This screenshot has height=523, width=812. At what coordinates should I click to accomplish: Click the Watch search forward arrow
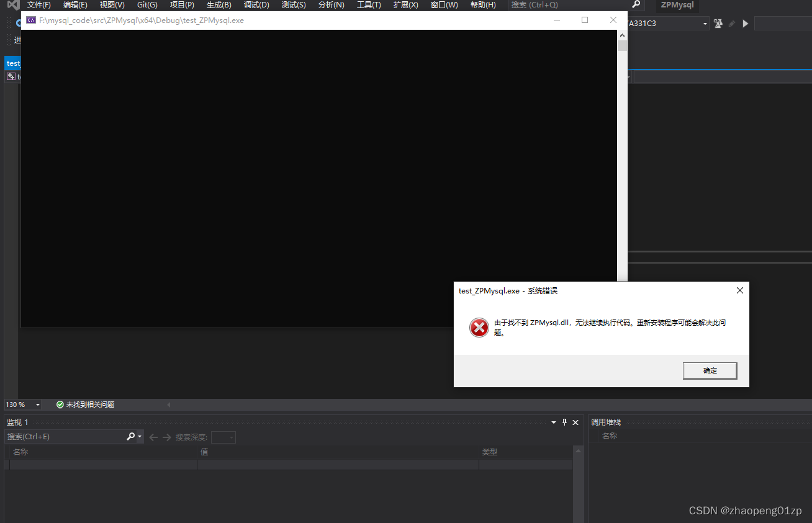(166, 437)
